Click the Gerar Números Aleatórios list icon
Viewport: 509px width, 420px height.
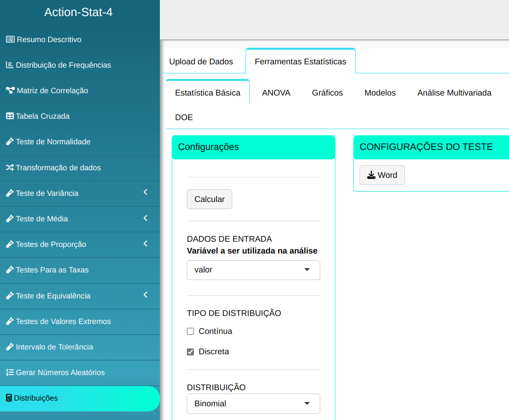9,372
